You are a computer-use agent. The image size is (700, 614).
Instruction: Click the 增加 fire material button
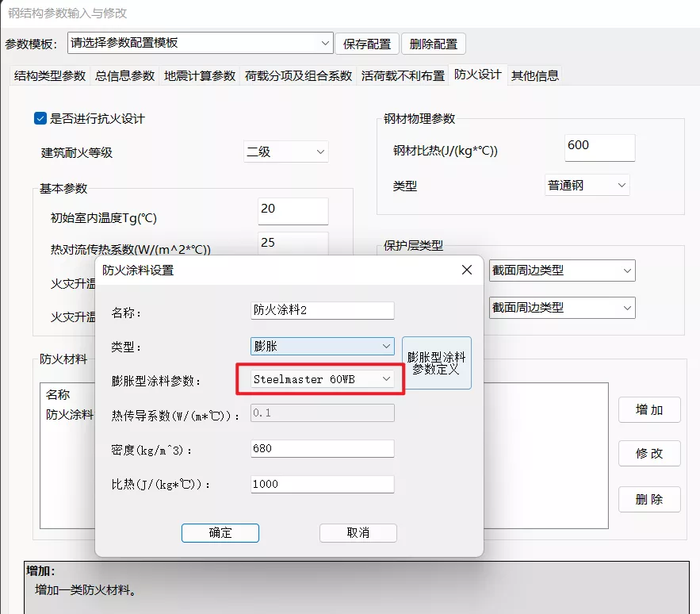[649, 409]
